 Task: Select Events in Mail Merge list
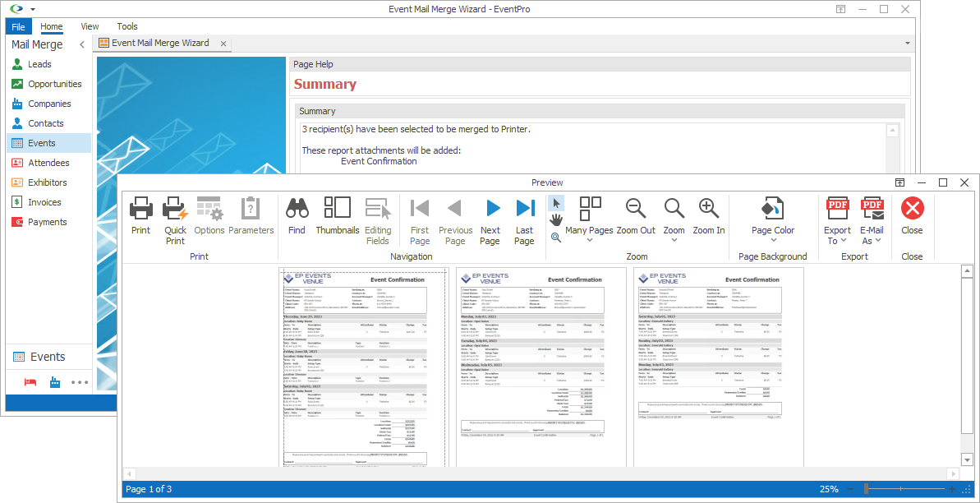click(x=48, y=143)
